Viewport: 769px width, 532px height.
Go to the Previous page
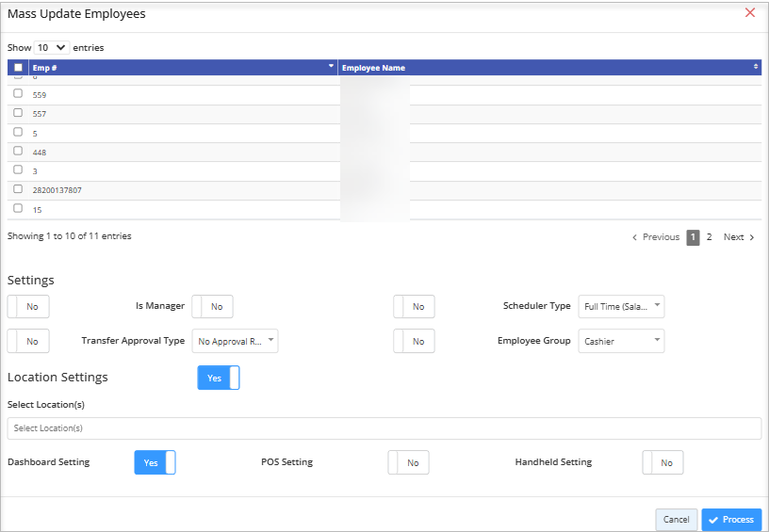[656, 237]
